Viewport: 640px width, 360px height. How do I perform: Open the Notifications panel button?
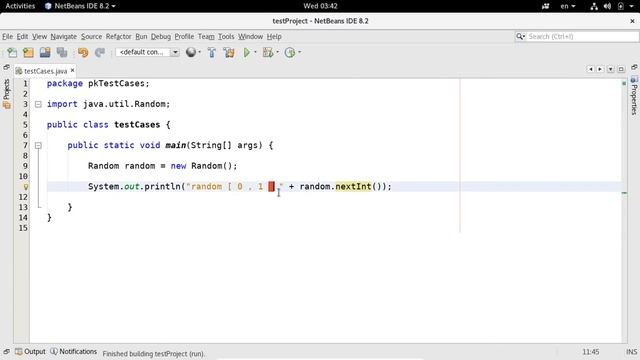(x=73, y=351)
